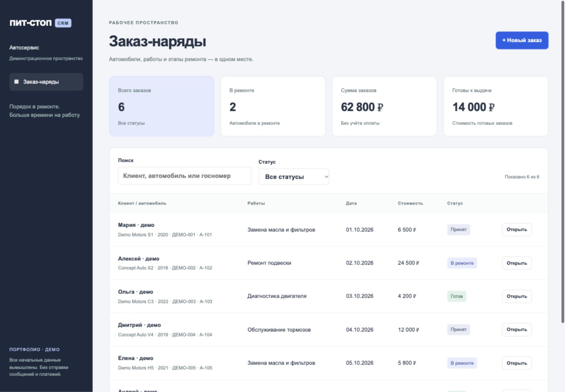Click the client name Дмитрий · демо
Image resolution: width=565 pixels, height=392 pixels.
click(139, 325)
